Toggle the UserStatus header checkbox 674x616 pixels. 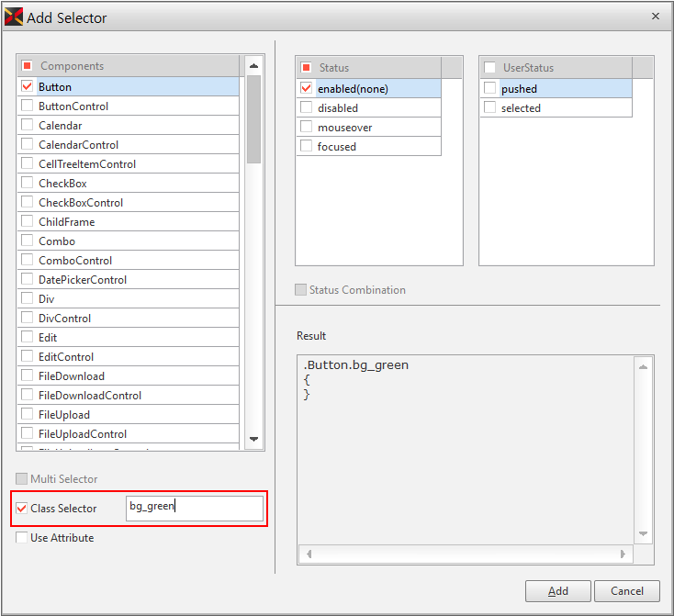[489, 67]
